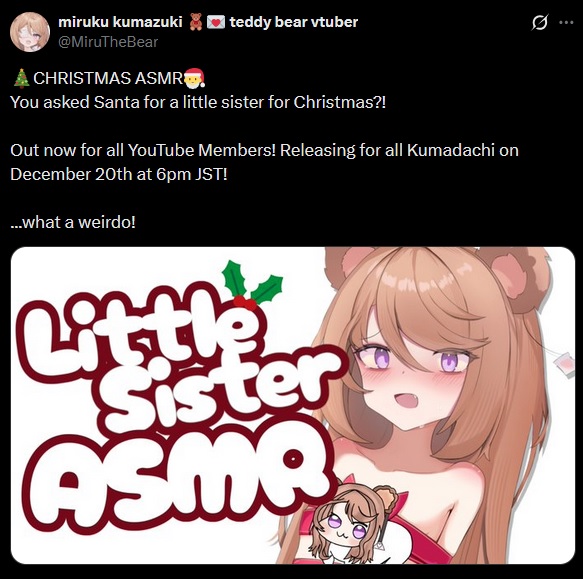The height and width of the screenshot is (579, 583).
Task: Open the Grok explain-post icon
Action: coord(539,22)
